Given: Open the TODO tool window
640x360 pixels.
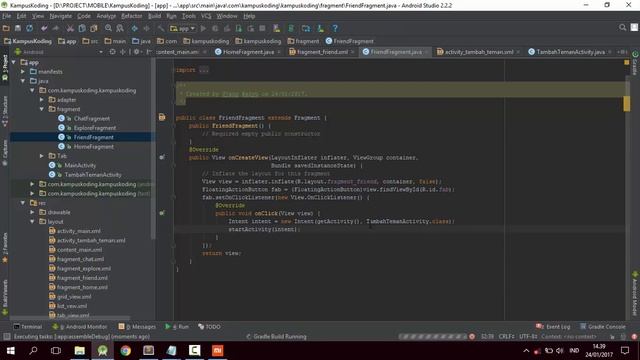Looking at the screenshot, I should click(209, 327).
